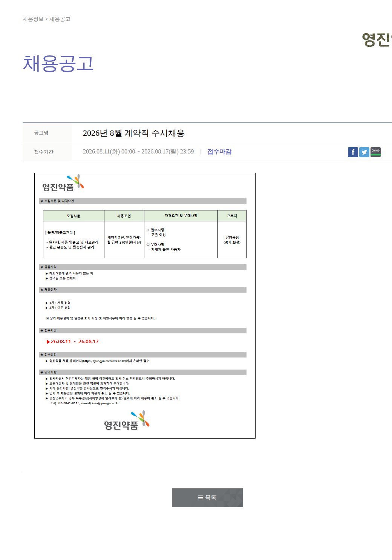Share the posting on Twitter
The image size is (392, 560).
[x=364, y=152]
